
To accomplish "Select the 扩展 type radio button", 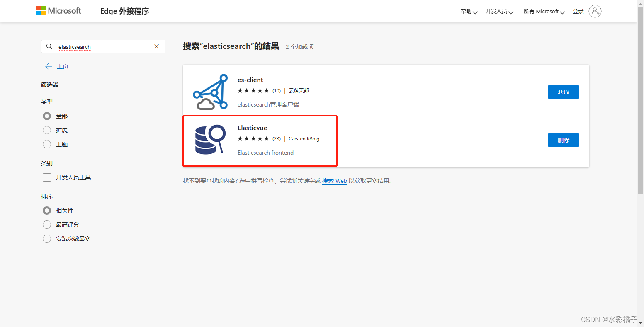I will click(x=47, y=130).
